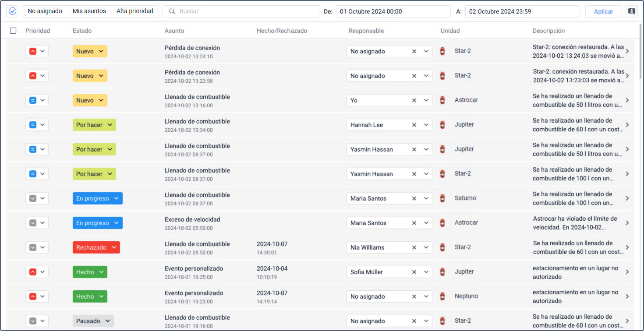Click the 'Neptuno' unit name
The image size is (644, 331).
pyautogui.click(x=466, y=296)
